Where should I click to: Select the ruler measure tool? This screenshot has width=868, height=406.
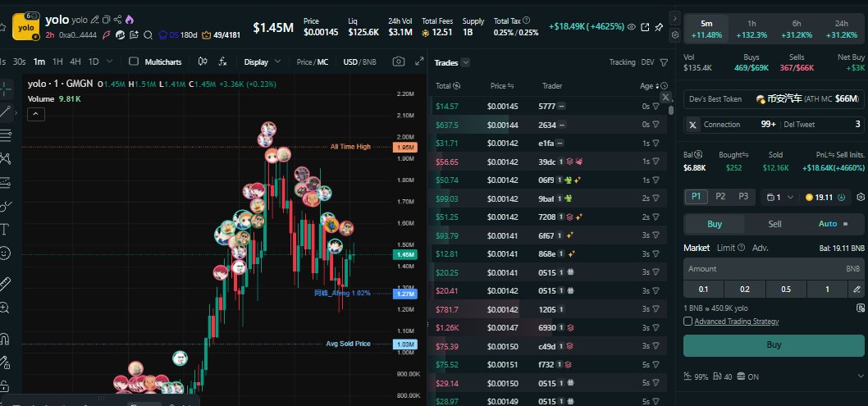tap(4, 285)
